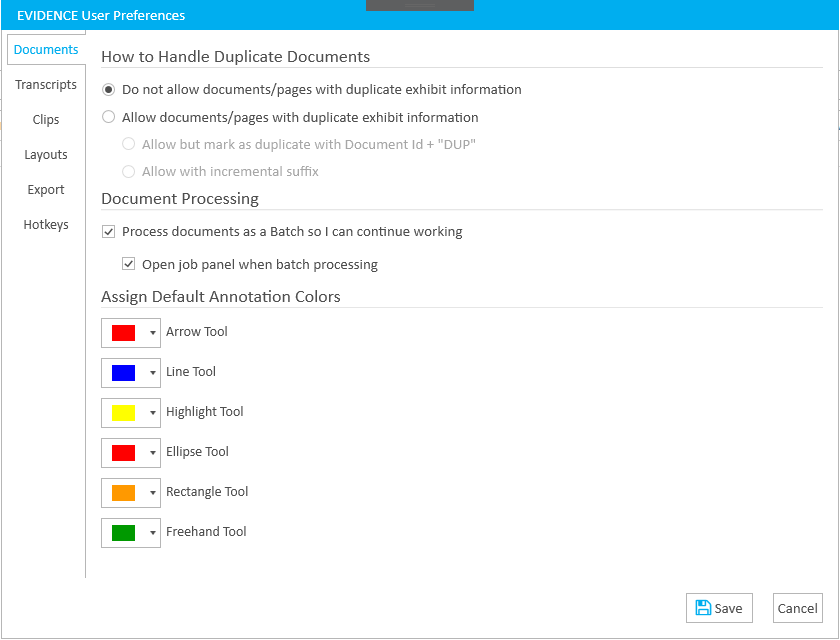Open the Line Tool color dropdown arrow
The image size is (840, 640).
point(153,373)
